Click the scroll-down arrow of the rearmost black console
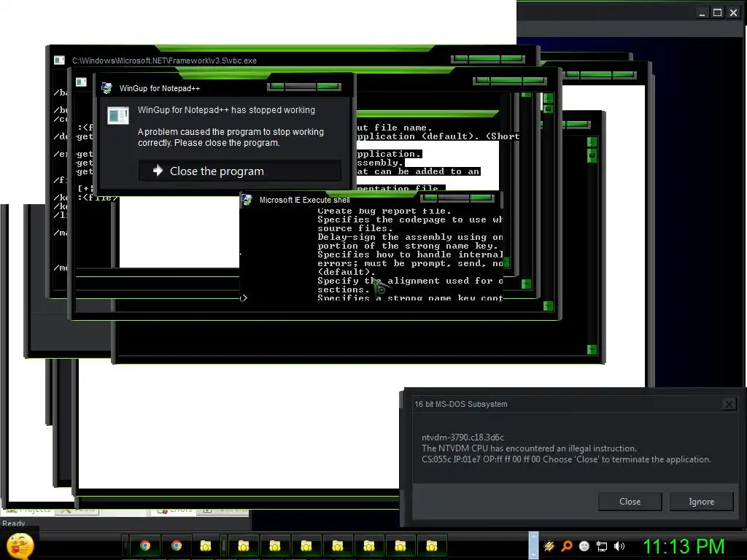The width and height of the screenshot is (747, 560). (592, 349)
